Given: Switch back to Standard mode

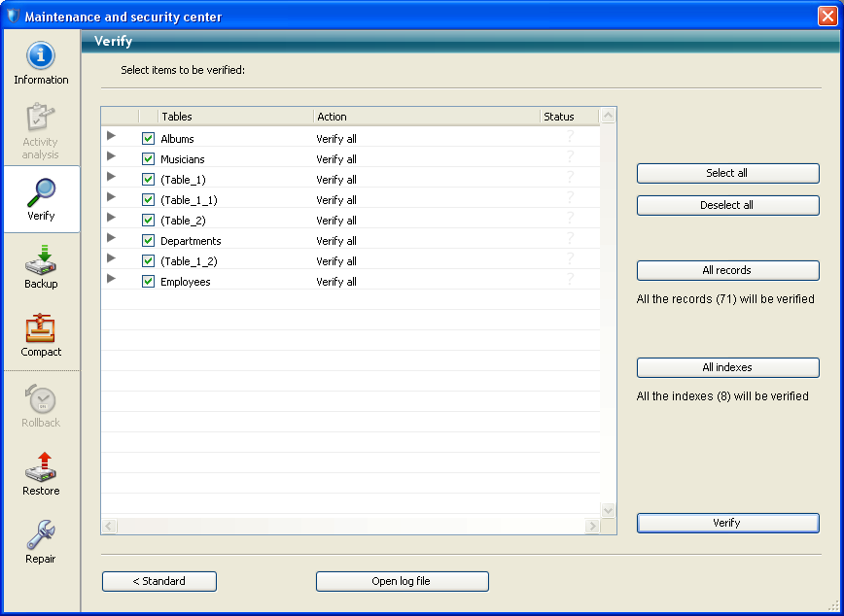Looking at the screenshot, I should pos(159,582).
